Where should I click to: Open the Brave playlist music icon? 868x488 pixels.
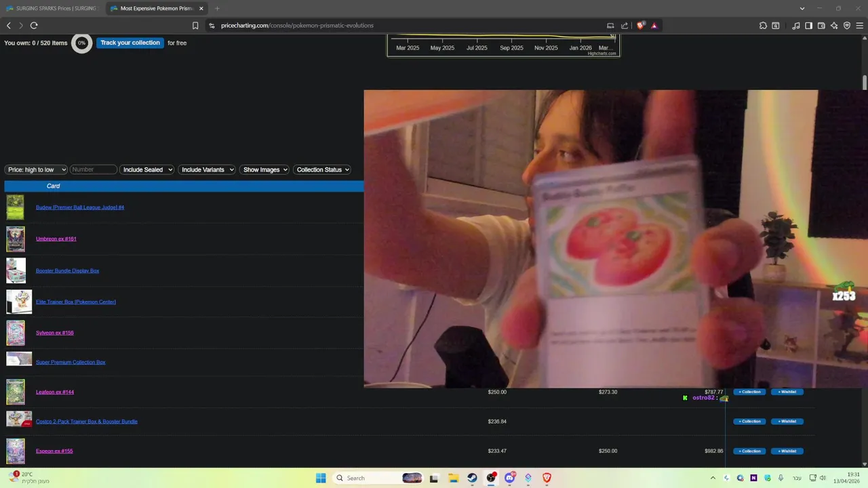tap(796, 26)
